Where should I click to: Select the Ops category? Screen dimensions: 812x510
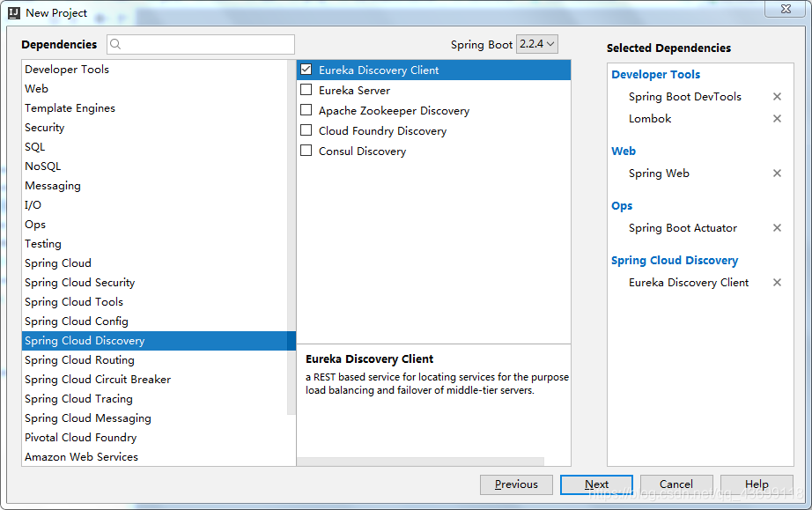coord(155,225)
